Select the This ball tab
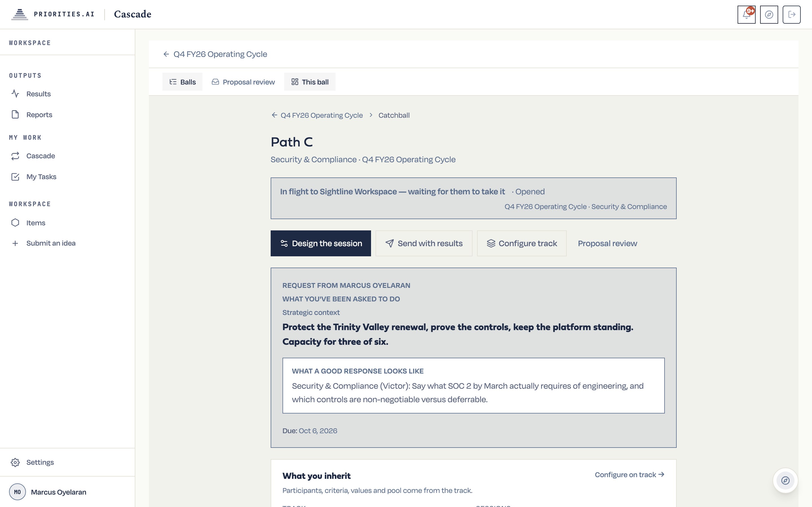This screenshot has width=812, height=507. pyautogui.click(x=310, y=82)
